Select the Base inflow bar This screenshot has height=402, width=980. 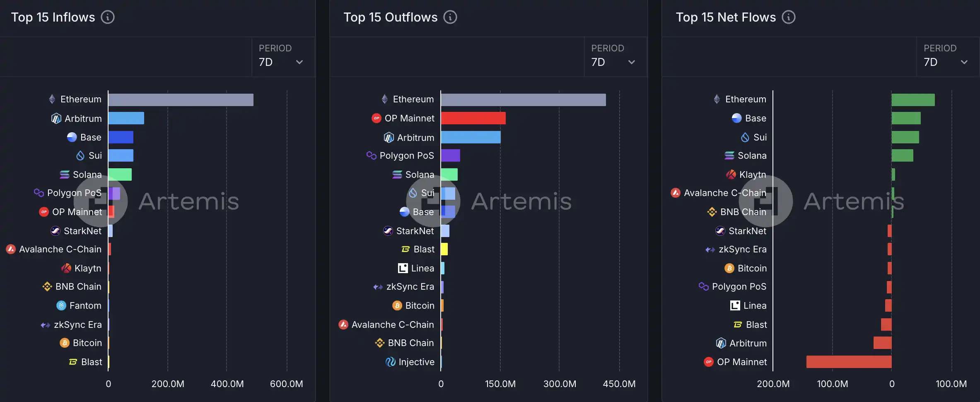[x=121, y=137]
